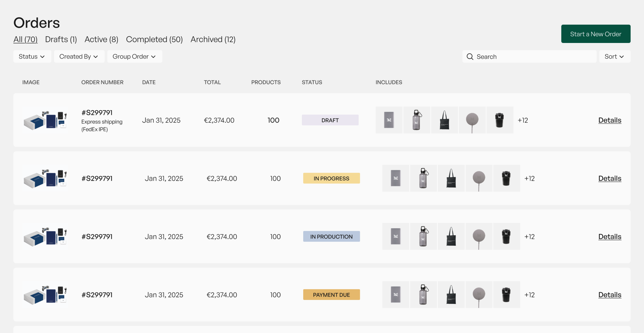Click the search magnifier icon
644x333 pixels.
[470, 57]
